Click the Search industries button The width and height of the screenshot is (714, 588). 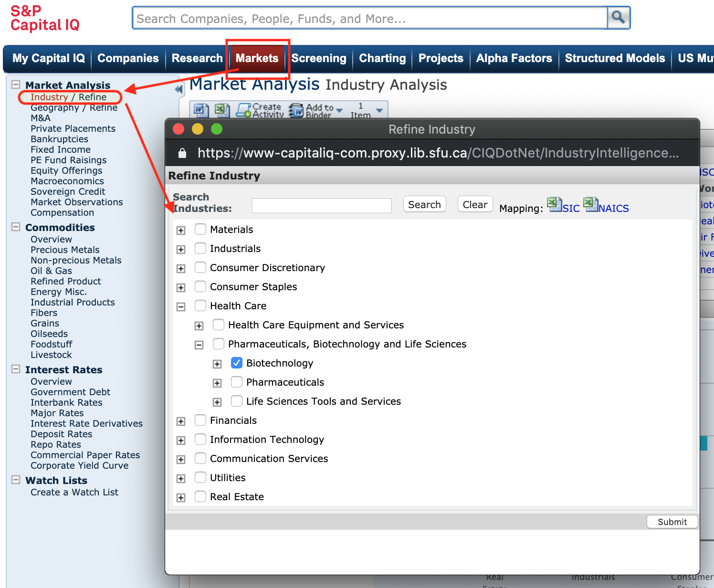(x=424, y=204)
